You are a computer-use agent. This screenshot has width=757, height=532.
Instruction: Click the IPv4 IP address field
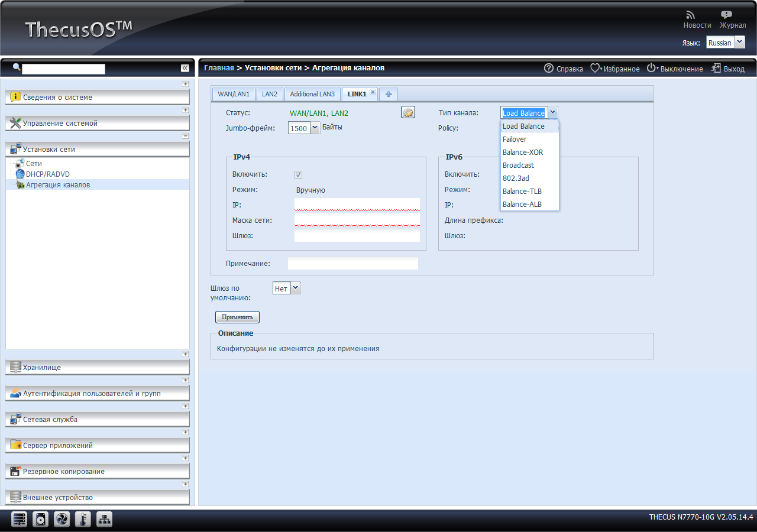pyautogui.click(x=357, y=205)
